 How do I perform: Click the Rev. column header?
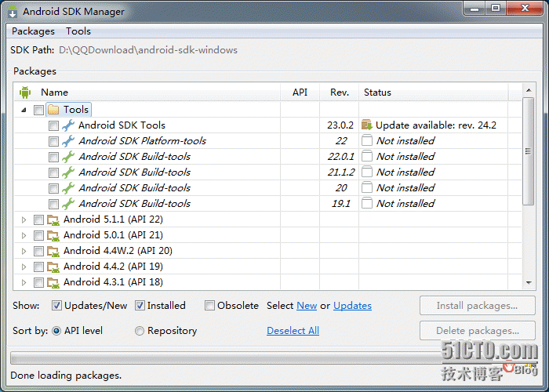click(x=340, y=93)
